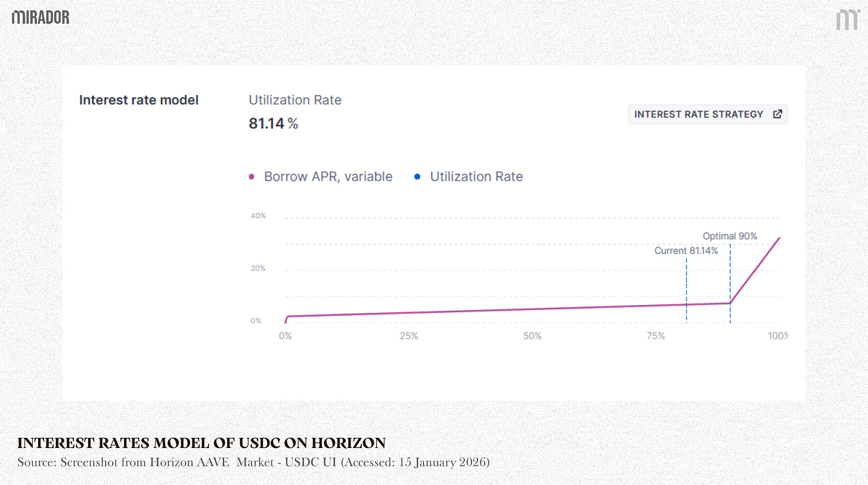Click the 25% x-axis label
868x485 pixels.
click(409, 336)
